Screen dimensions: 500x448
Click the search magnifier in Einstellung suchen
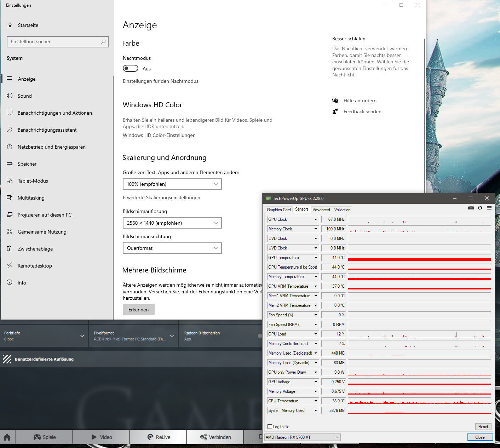point(103,42)
